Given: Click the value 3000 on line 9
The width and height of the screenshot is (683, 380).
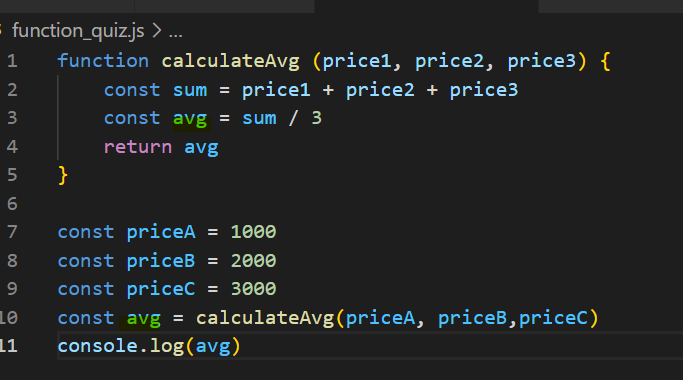Looking at the screenshot, I should (x=254, y=289).
